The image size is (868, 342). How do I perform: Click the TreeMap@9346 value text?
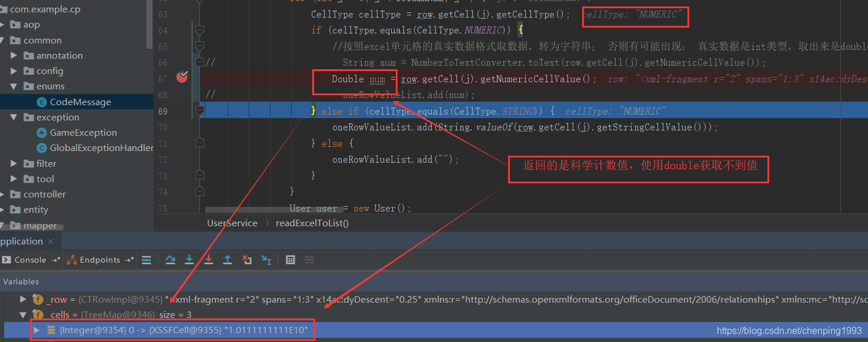118,315
